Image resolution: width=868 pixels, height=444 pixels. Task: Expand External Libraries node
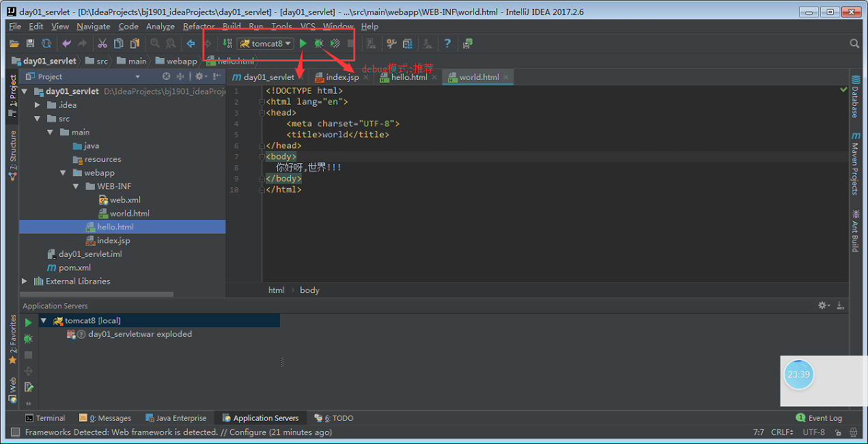coord(25,281)
